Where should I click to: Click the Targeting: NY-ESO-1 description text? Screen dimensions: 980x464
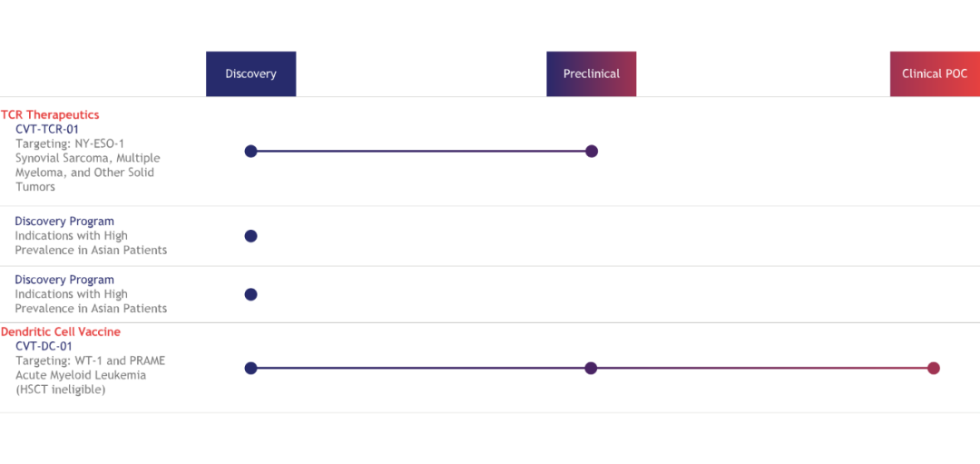[71, 143]
